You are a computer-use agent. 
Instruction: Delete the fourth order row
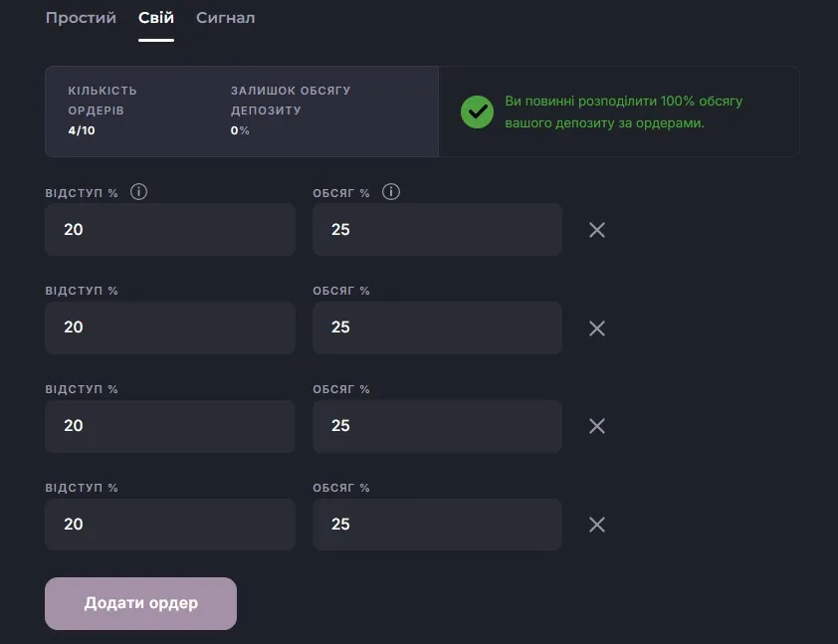click(x=597, y=525)
